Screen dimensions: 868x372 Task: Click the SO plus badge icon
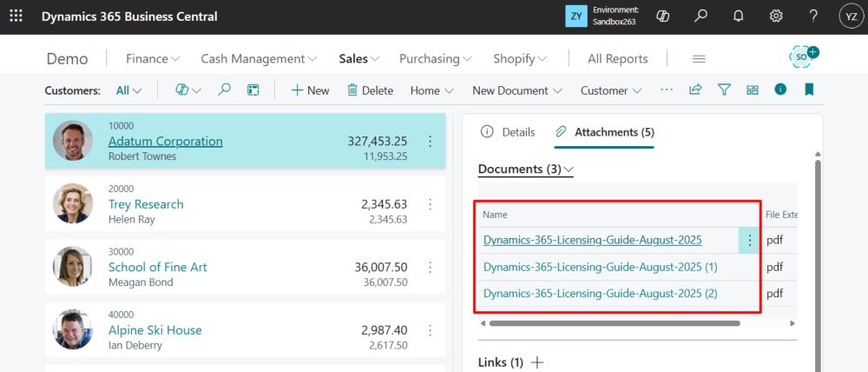tap(803, 56)
